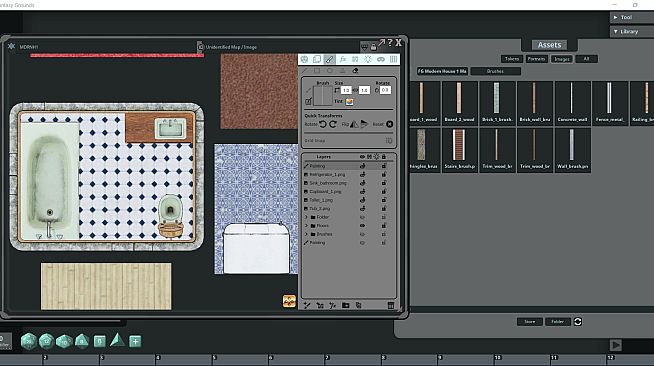Switch to All asset filter
The width and height of the screenshot is (654, 366).
tap(586, 59)
